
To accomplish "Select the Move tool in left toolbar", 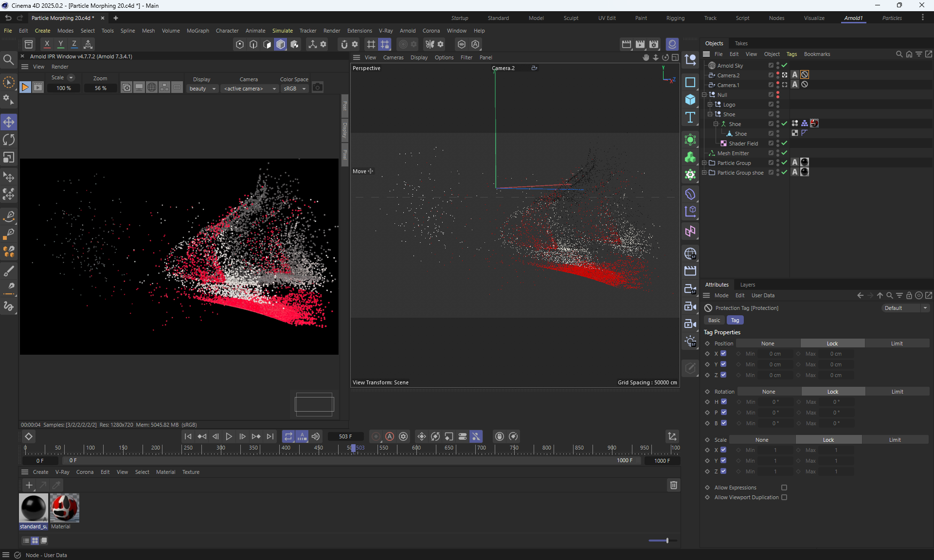I will (x=9, y=122).
